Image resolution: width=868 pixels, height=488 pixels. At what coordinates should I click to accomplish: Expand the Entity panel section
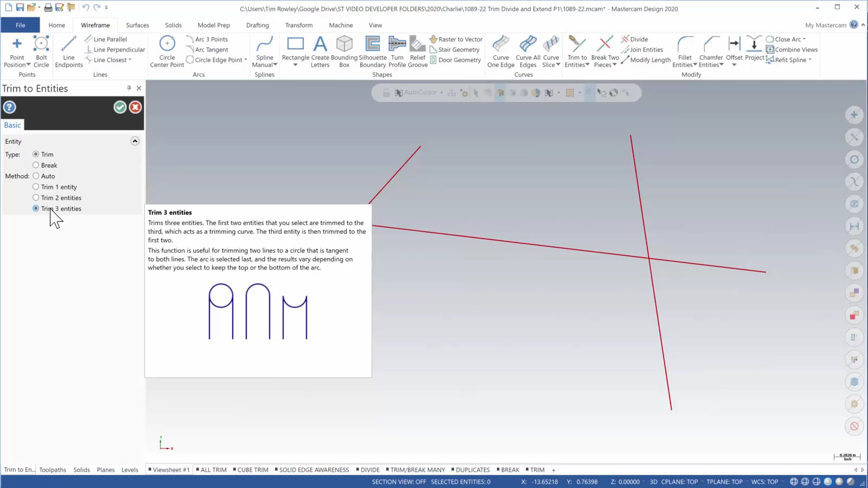pos(135,141)
